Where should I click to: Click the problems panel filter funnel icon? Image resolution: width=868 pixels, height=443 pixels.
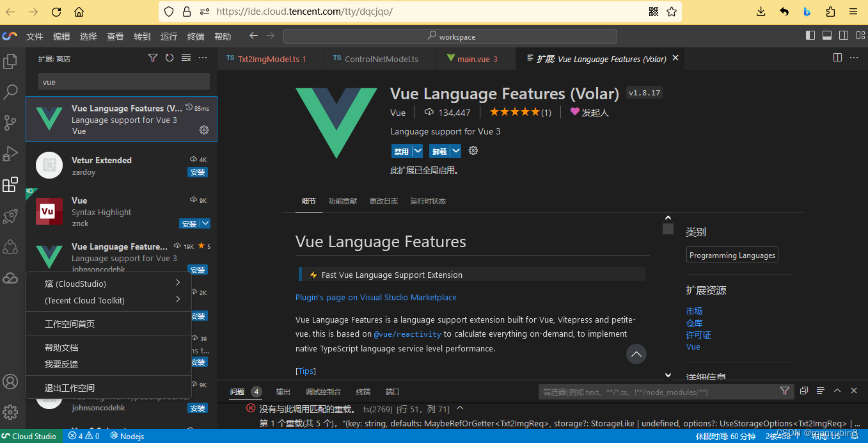point(785,391)
